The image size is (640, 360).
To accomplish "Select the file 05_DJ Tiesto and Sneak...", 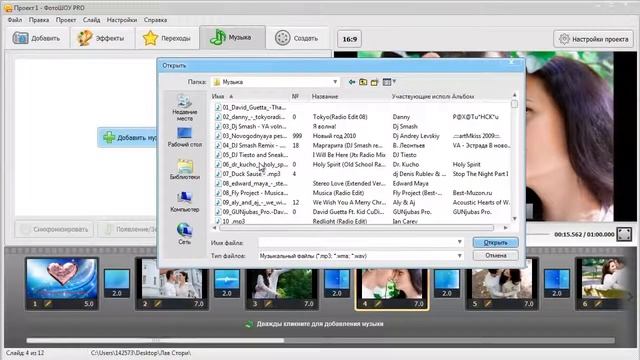I will click(x=251, y=155).
